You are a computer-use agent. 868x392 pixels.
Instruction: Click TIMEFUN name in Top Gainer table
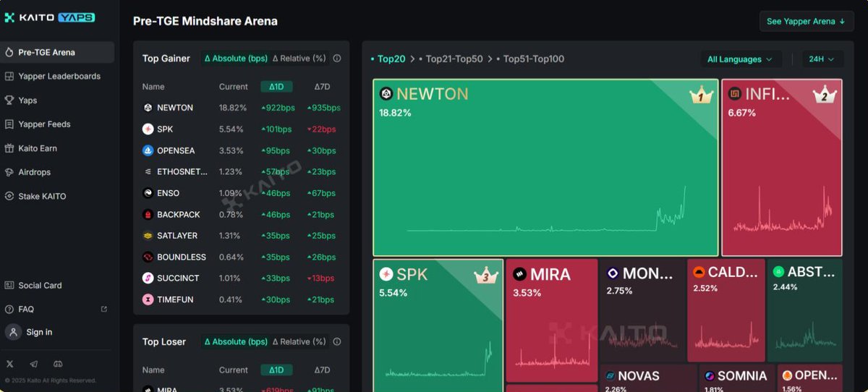(175, 299)
